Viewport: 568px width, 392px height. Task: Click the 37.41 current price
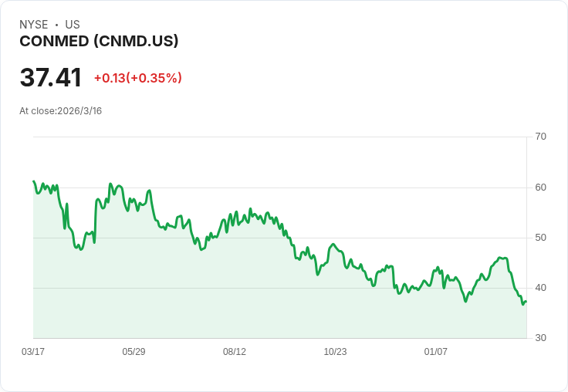(51, 78)
